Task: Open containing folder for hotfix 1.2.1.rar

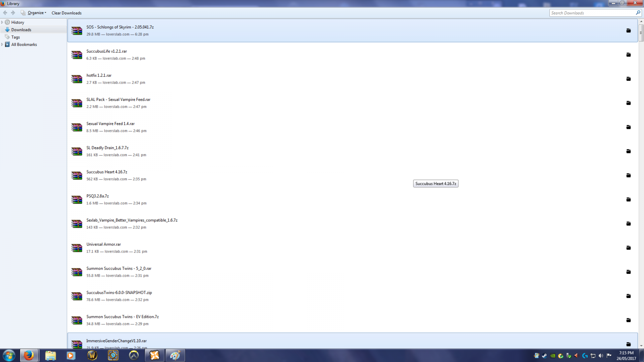Action: pos(628,79)
